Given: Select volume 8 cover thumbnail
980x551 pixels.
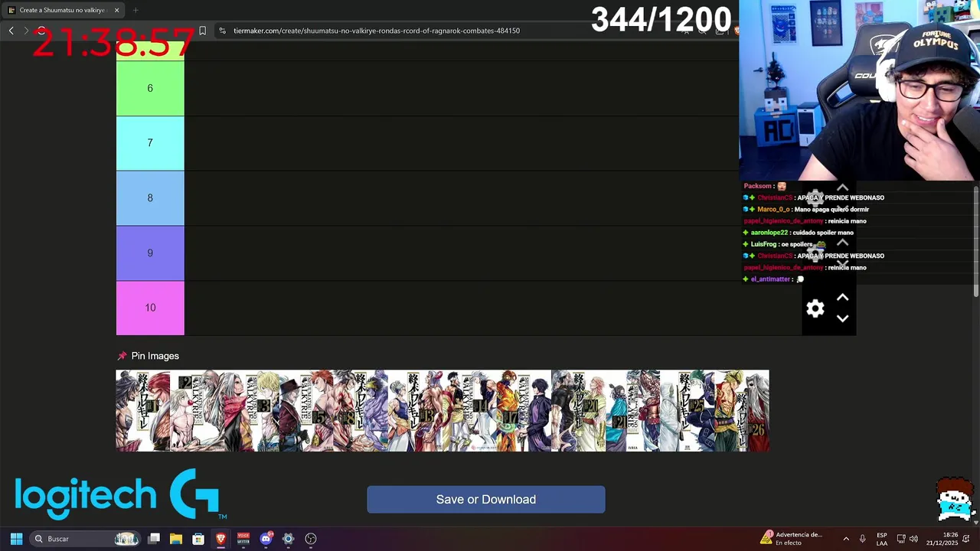Looking at the screenshot, I should pyautogui.click(x=360, y=411).
